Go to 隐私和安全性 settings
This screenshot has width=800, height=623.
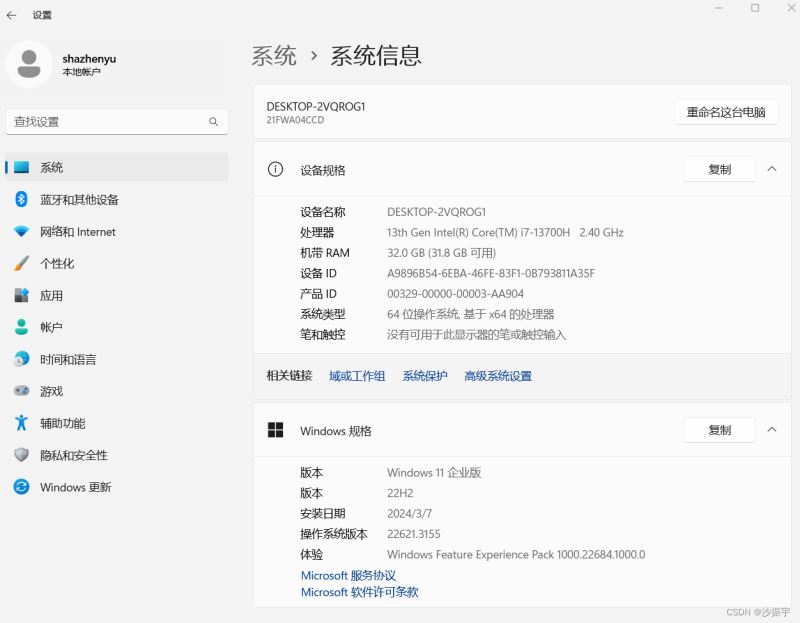click(x=117, y=455)
